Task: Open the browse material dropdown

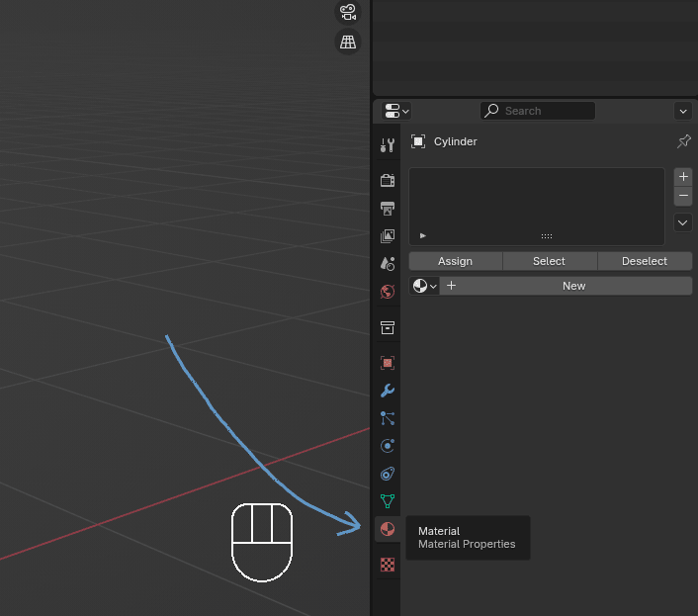Action: tap(424, 286)
